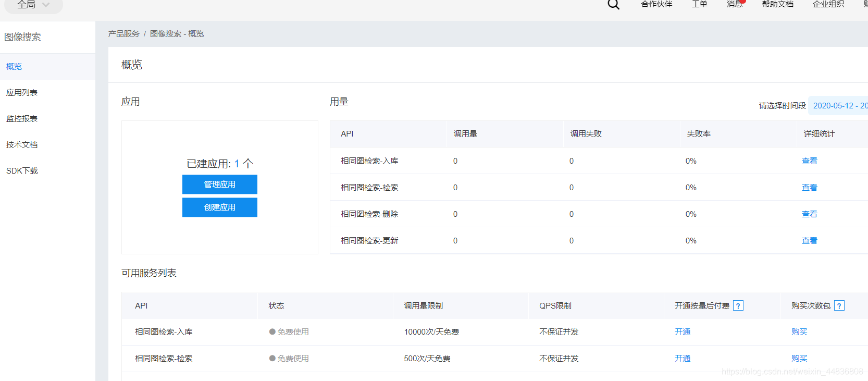Click the 创建应用 button
Screen dimensions: 868x381
[x=220, y=207]
